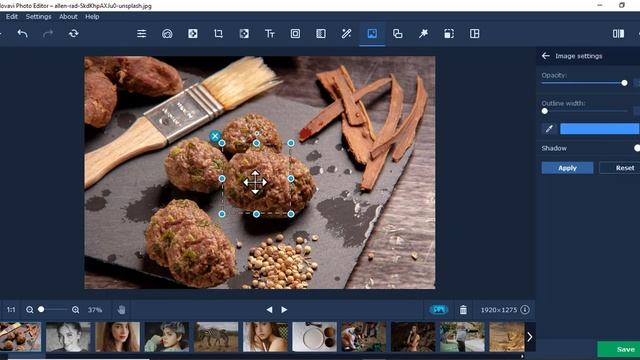
Task: Remove inserted image with the X handle
Action: point(215,136)
